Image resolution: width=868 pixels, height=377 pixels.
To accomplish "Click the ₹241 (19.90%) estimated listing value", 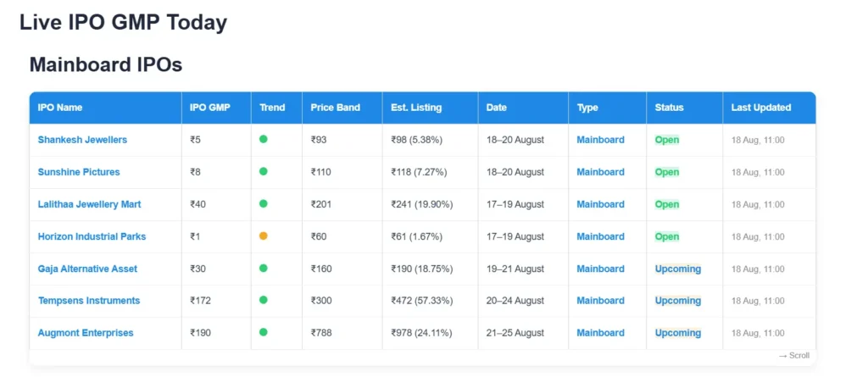I will [422, 204].
